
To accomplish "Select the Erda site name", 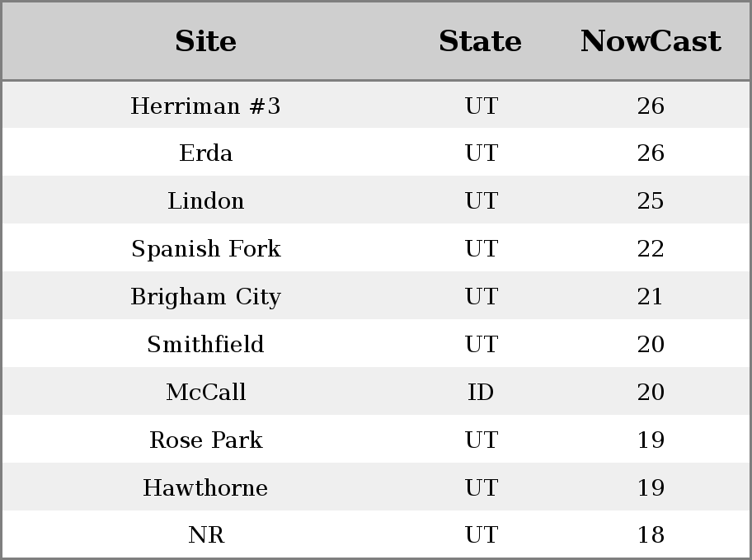I will pos(205,153).
